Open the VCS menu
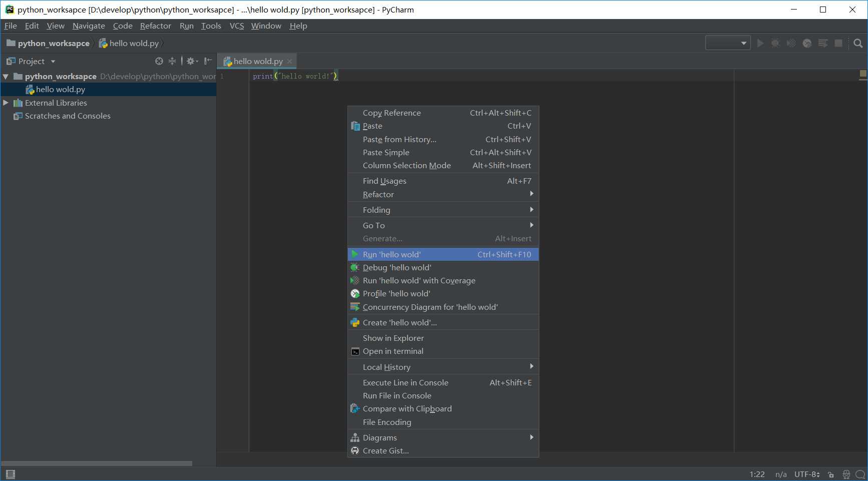868x481 pixels. click(x=236, y=26)
